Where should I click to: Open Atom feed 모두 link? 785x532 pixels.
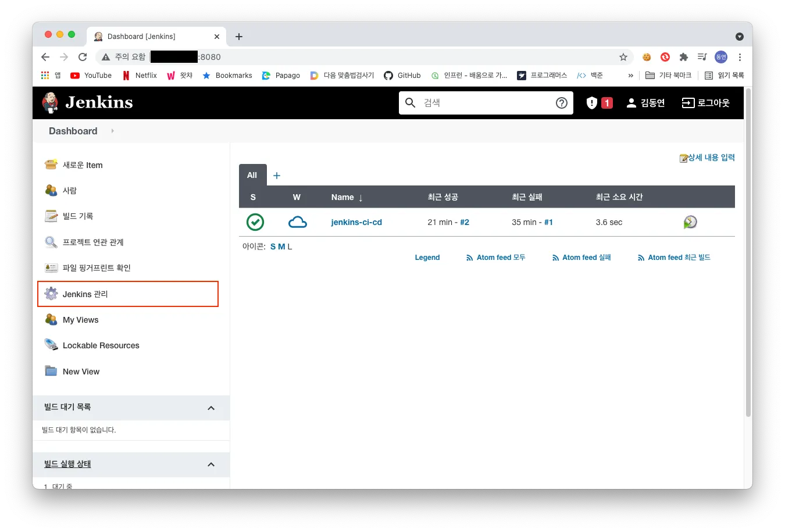click(x=496, y=258)
